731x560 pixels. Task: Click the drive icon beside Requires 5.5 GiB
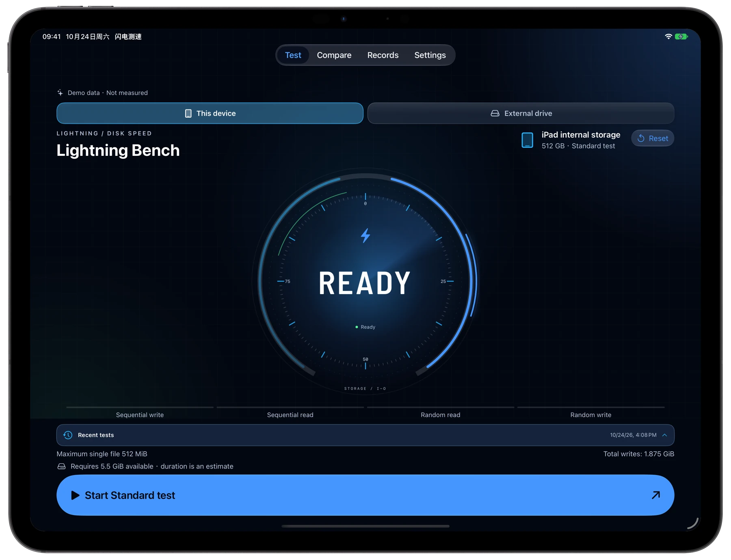pos(61,466)
